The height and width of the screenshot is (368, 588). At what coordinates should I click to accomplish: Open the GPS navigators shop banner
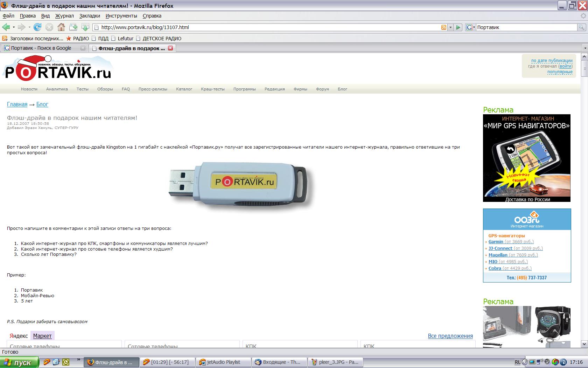tap(527, 158)
